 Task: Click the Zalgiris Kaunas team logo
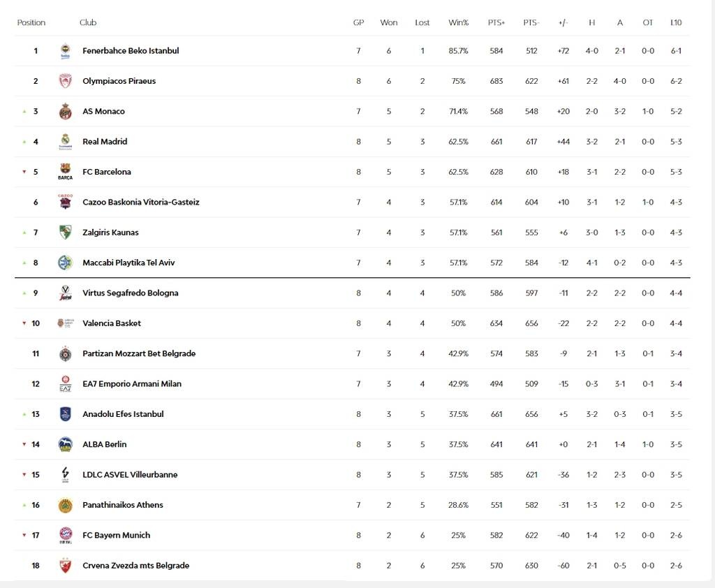(x=65, y=232)
